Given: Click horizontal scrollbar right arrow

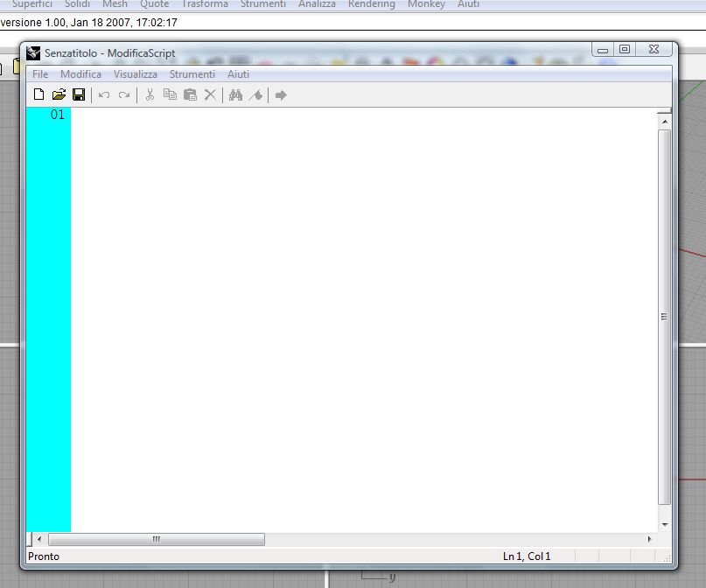Looking at the screenshot, I should pos(649,539).
